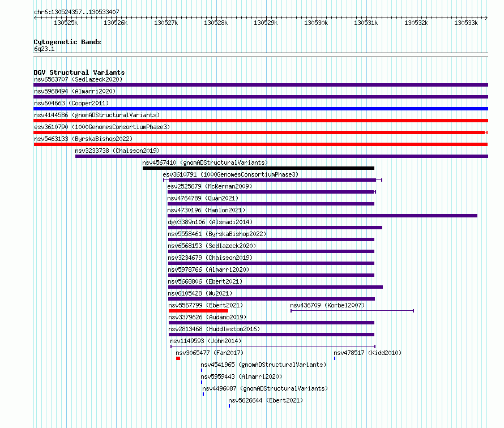504x428 pixels.
Task: Click the 130525k ruler tick label
Action: [x=66, y=23]
